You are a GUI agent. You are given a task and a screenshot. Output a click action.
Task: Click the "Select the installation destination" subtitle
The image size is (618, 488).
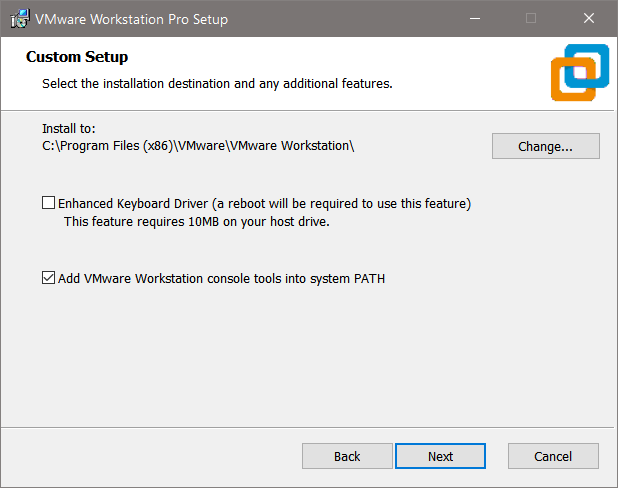217,83
